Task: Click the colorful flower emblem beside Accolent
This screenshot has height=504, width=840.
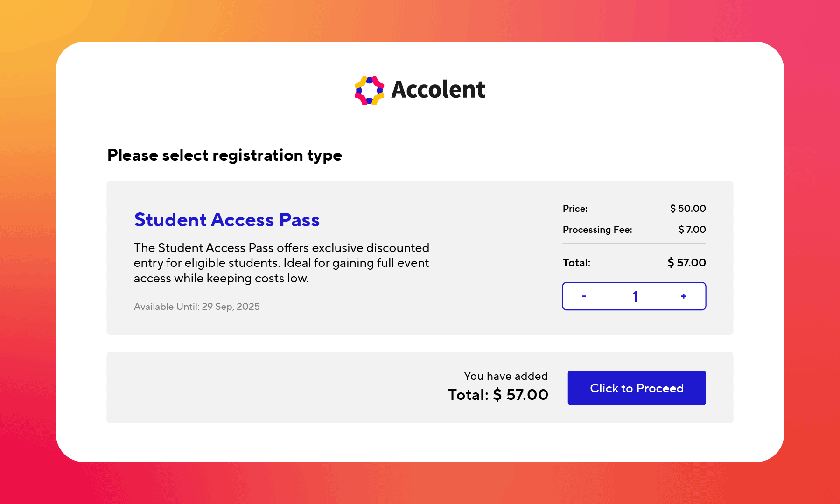Action: tap(370, 90)
